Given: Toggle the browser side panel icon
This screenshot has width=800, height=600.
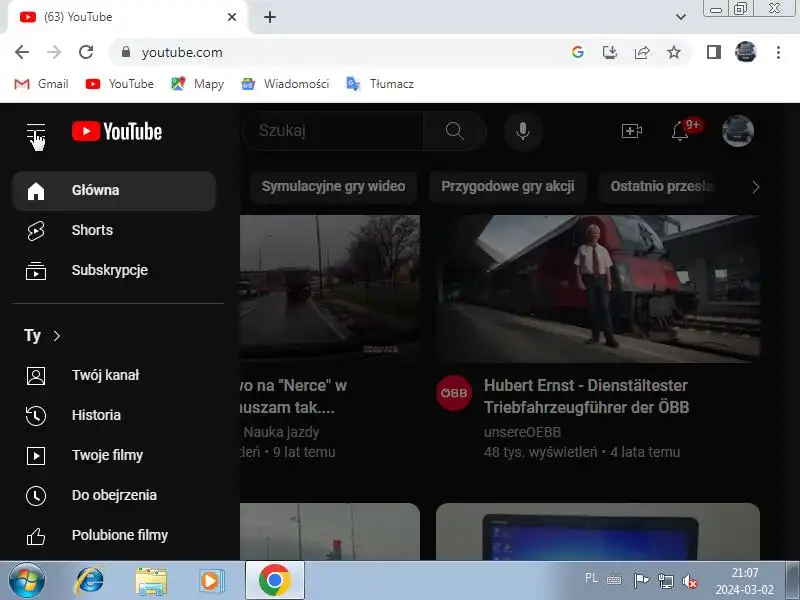Looking at the screenshot, I should coord(714,52).
